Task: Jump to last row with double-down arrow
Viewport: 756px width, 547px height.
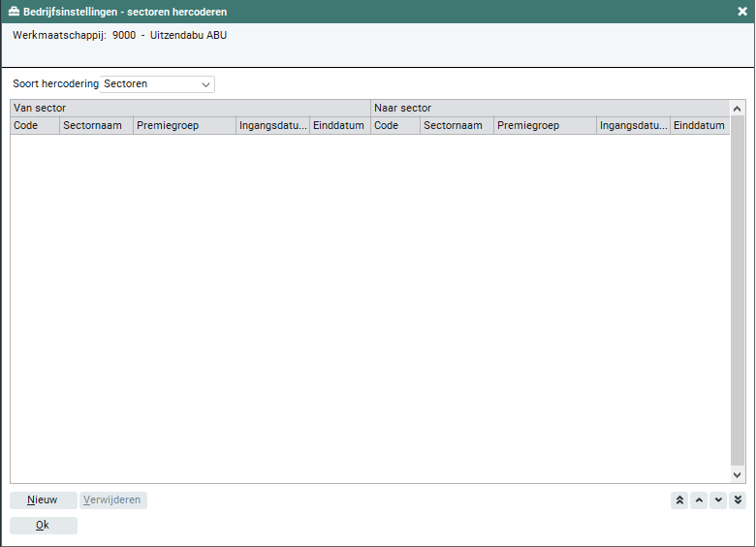Action: click(x=738, y=500)
